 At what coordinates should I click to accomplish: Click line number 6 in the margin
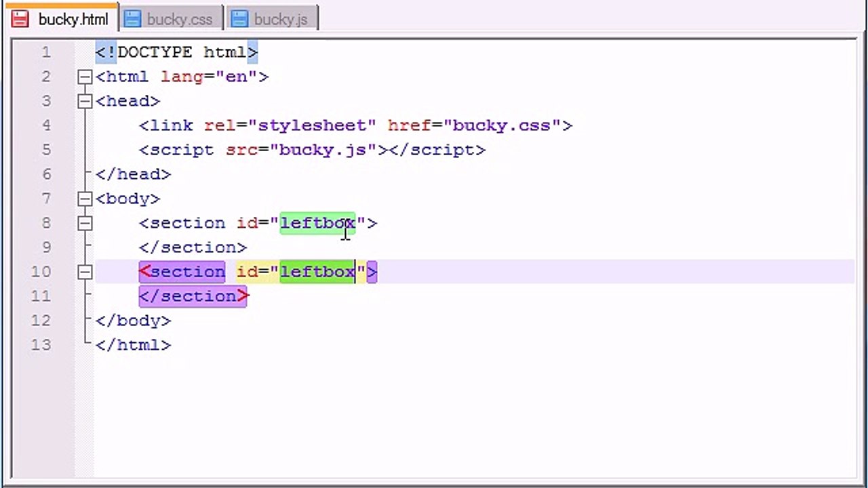coord(45,174)
